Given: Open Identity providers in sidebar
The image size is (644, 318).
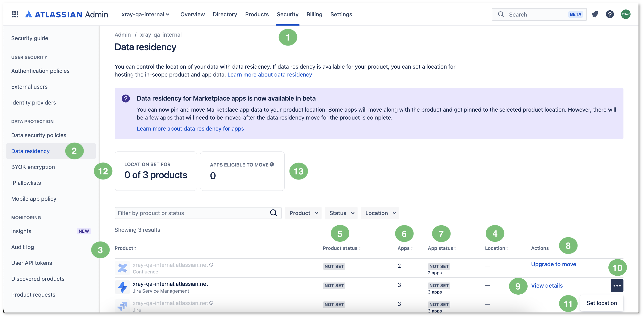Looking at the screenshot, I should (x=51, y=103).
